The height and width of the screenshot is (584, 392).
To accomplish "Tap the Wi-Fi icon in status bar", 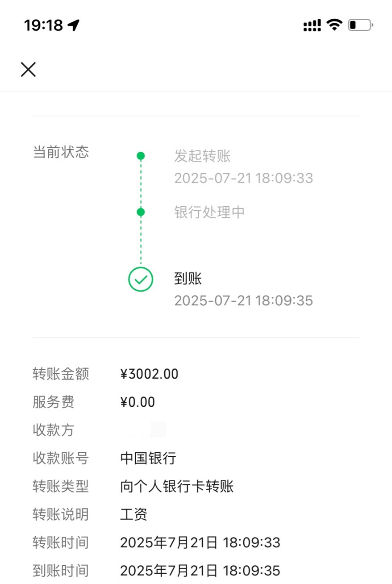I will (x=334, y=25).
